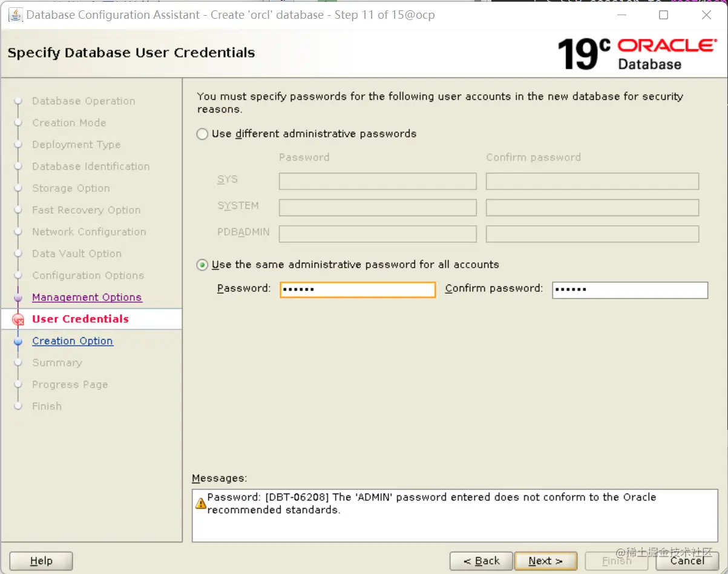Click the Password column header
This screenshot has height=574, width=728.
pyautogui.click(x=304, y=157)
